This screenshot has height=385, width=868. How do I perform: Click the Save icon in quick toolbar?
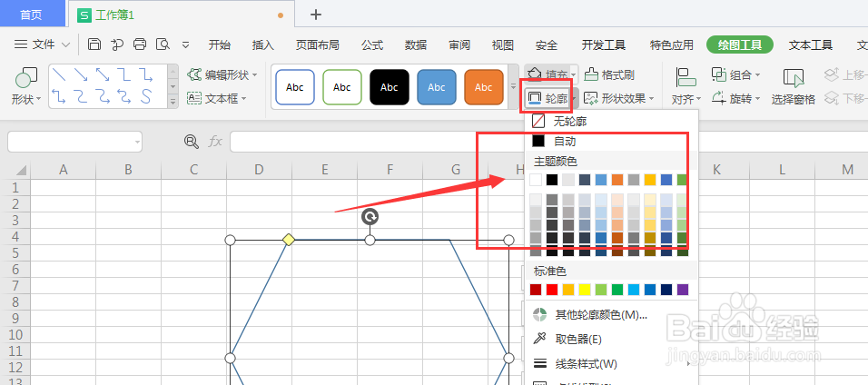click(94, 44)
